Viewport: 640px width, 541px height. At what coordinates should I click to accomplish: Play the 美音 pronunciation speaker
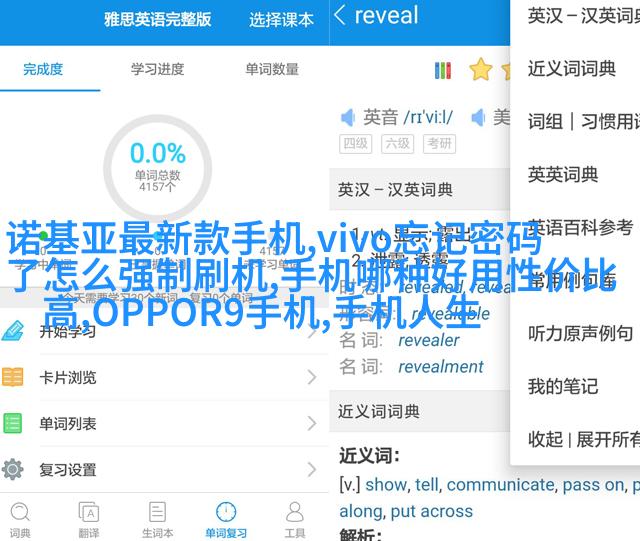pyautogui.click(x=478, y=118)
